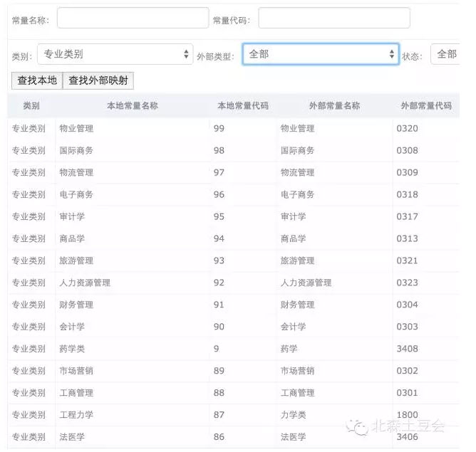Select local name cell 会计学
Image resolution: width=476 pixels, height=452 pixels.
(72, 327)
